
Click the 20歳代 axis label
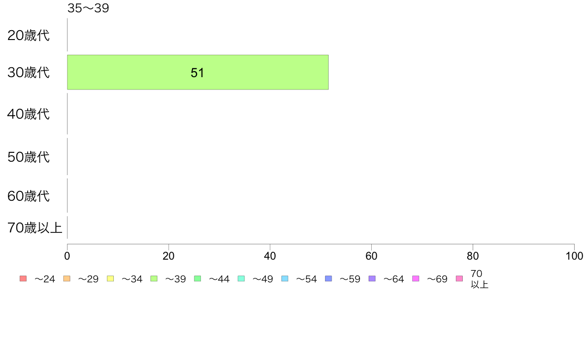pyautogui.click(x=29, y=35)
